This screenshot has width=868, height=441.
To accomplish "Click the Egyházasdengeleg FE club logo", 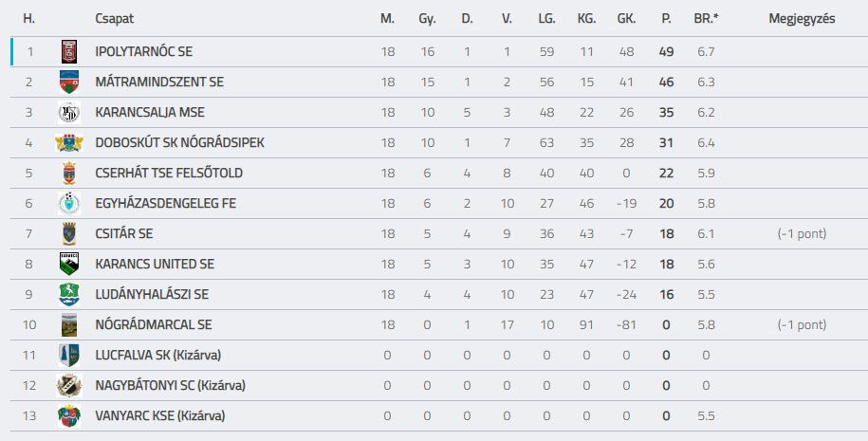I will click(x=69, y=204).
